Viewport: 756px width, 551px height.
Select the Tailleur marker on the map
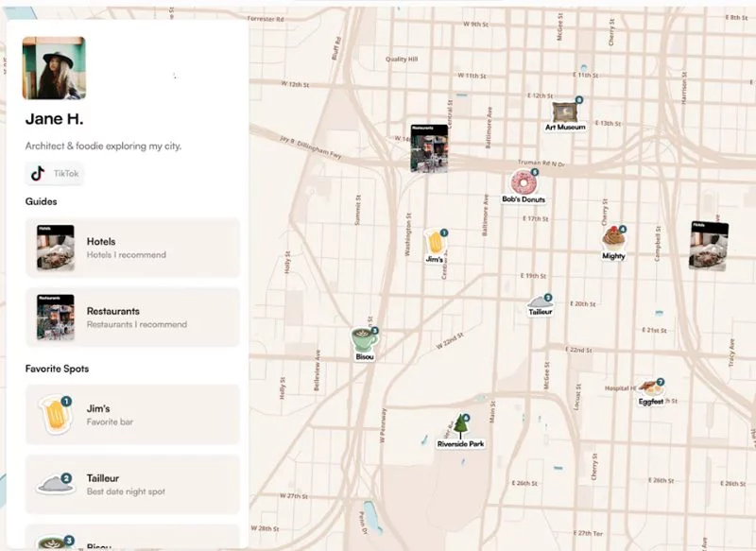(x=541, y=301)
